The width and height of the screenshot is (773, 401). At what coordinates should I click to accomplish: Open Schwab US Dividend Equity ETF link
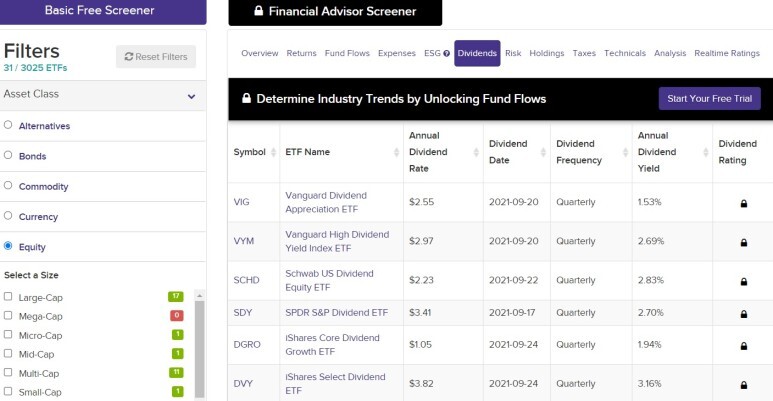point(329,280)
